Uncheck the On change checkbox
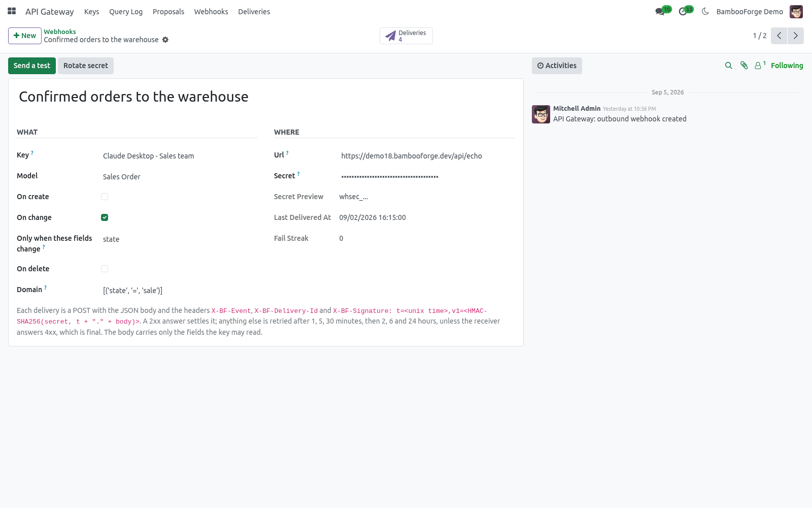Screen dimensions: 812x508 (x=105, y=217)
